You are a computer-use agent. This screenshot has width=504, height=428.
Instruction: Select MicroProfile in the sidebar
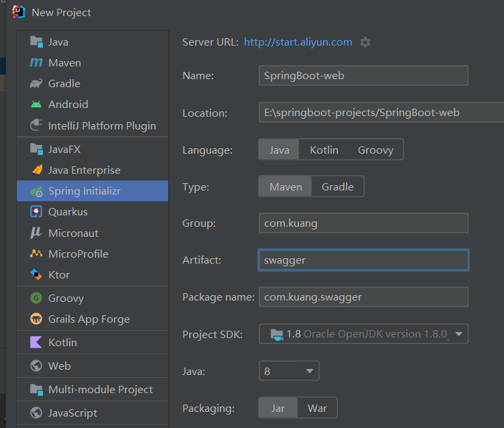tap(92, 254)
